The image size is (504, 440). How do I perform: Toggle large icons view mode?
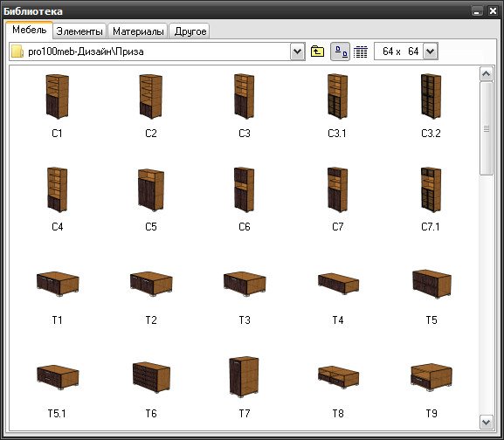(x=341, y=52)
